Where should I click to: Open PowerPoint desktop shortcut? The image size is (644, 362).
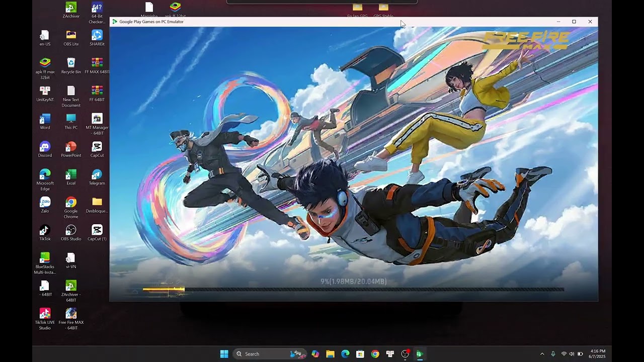point(71,149)
